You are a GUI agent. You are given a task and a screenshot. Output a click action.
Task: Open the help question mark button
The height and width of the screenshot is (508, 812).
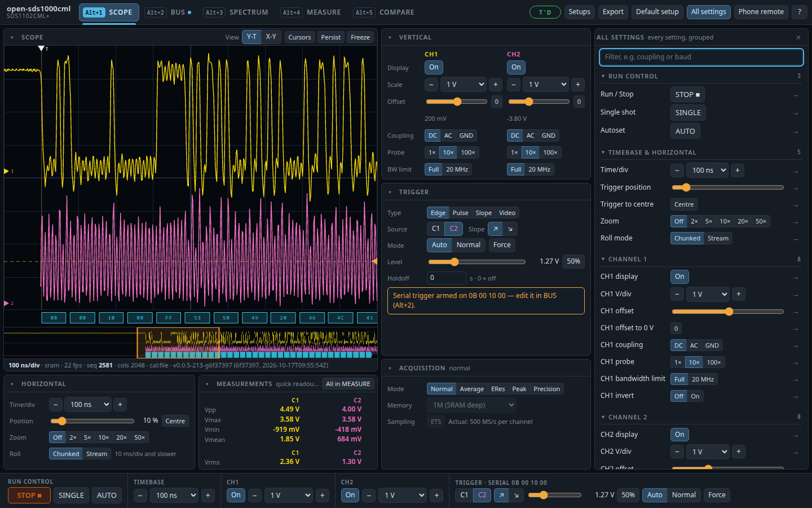(x=799, y=12)
